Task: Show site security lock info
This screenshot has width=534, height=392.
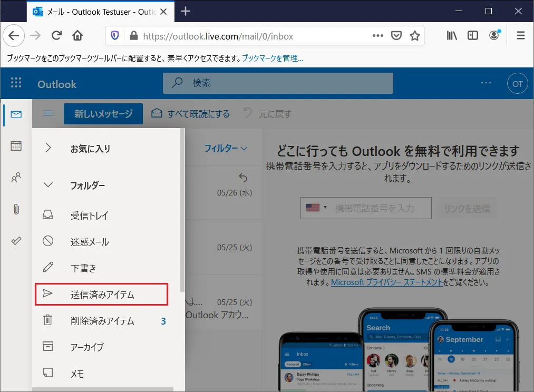Action: 134,36
